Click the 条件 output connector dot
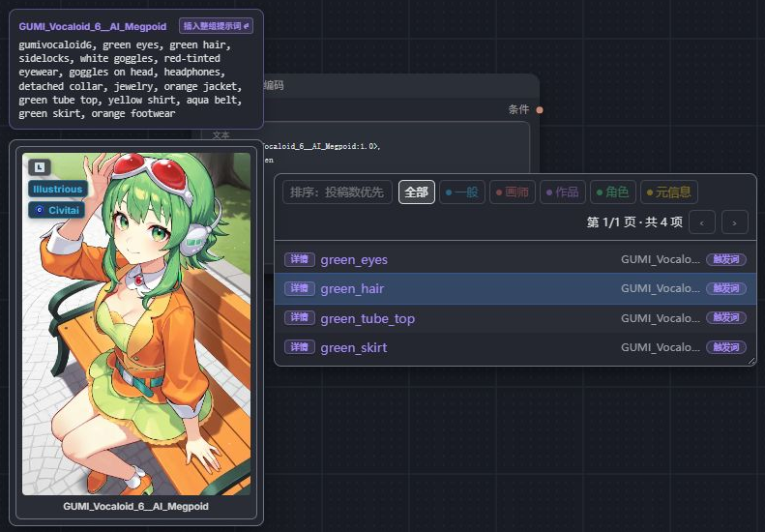This screenshot has height=532, width=765. [x=539, y=110]
